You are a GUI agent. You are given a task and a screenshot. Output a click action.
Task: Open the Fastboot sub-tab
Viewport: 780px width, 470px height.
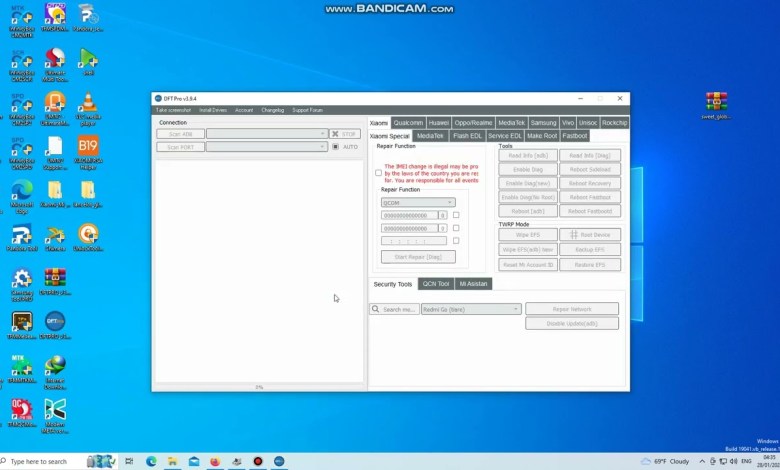point(575,136)
